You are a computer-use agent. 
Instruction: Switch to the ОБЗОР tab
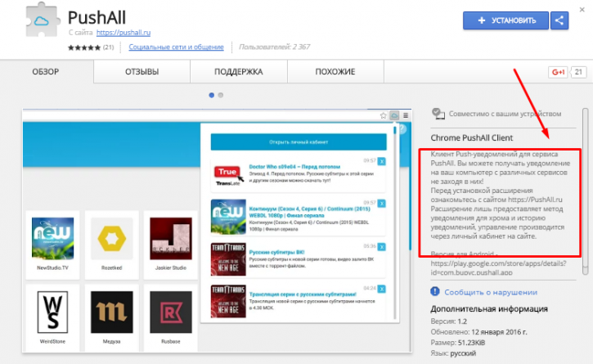pos(46,71)
